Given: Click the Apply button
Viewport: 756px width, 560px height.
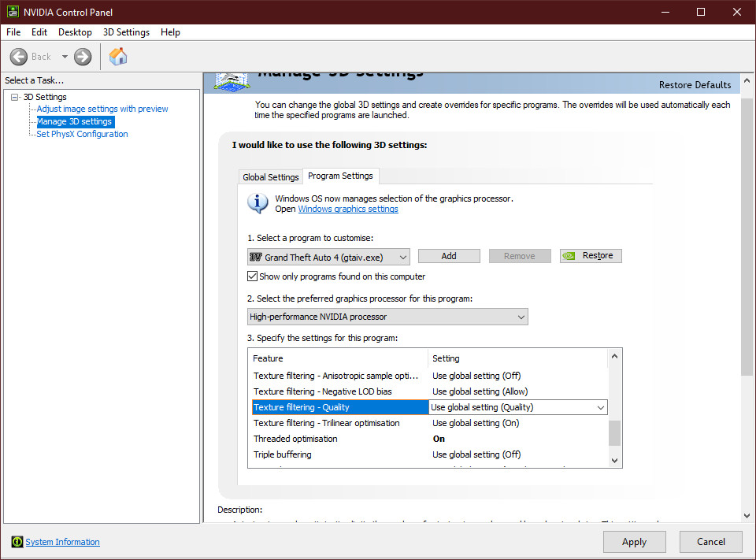Looking at the screenshot, I should point(634,542).
